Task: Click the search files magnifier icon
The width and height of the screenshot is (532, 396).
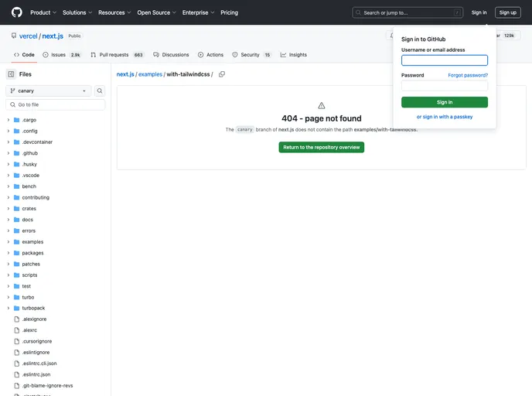Action: [x=100, y=90]
